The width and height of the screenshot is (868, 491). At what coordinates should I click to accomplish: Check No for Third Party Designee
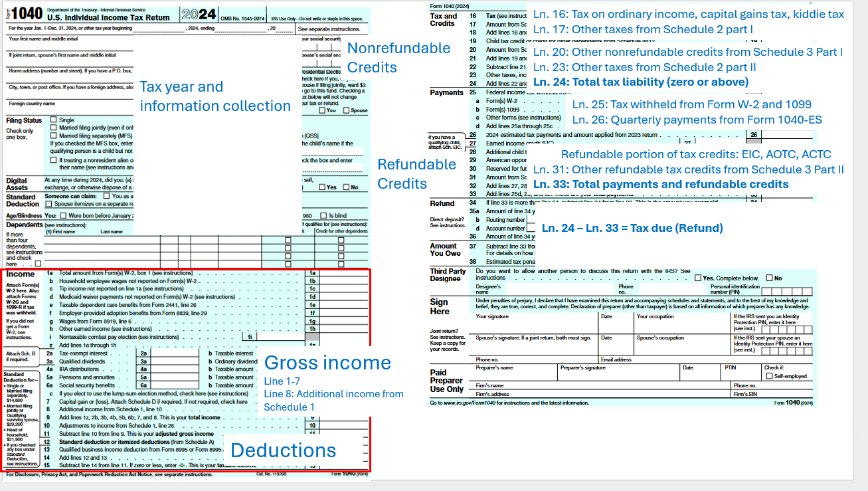[769, 278]
